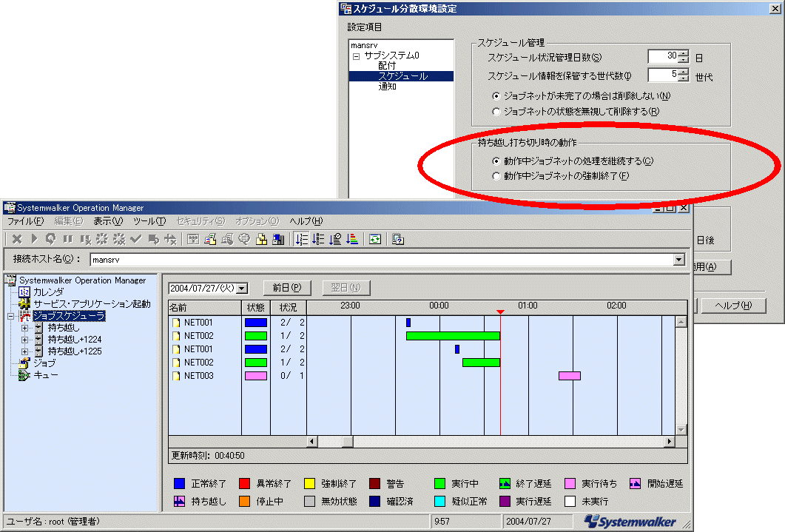785x532 pixels.
Task: Decrease 世代数 spinner value
Action: [684, 78]
